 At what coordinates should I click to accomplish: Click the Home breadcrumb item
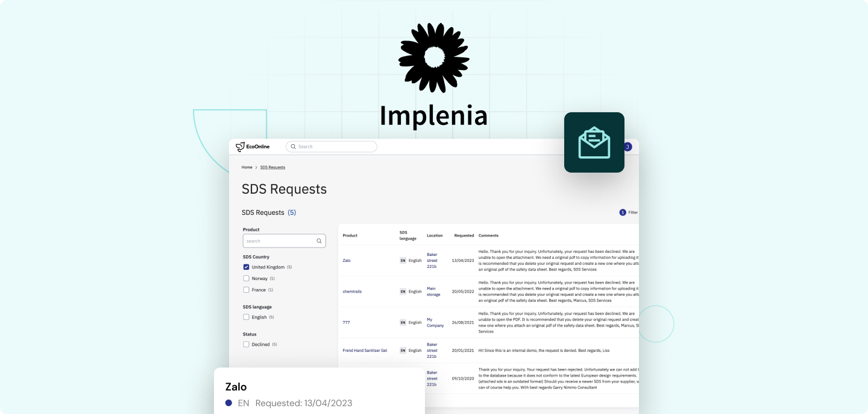coord(247,167)
